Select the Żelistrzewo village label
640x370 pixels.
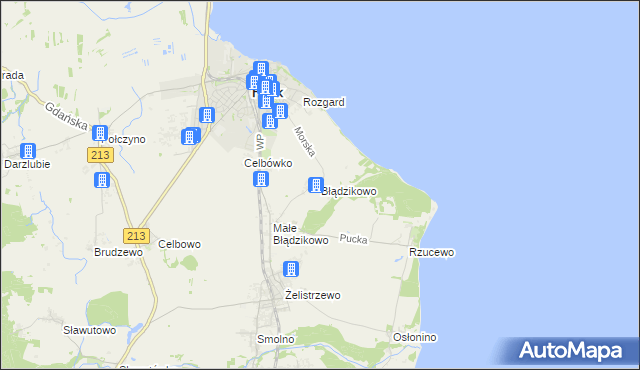tap(313, 295)
